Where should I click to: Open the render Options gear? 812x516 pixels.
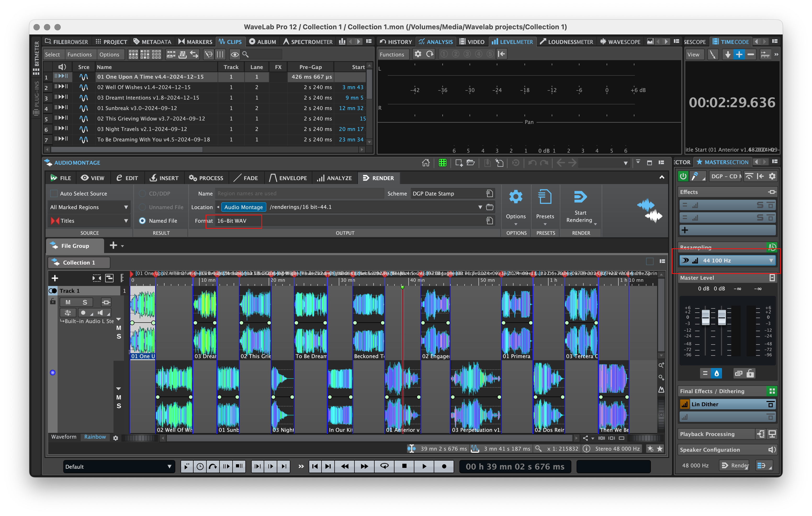[516, 197]
